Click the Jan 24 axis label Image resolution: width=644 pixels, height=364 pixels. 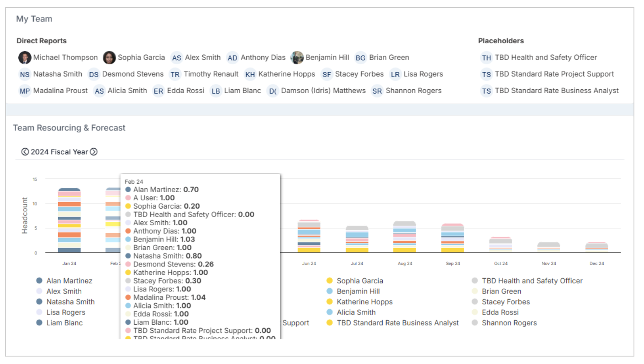69,263
